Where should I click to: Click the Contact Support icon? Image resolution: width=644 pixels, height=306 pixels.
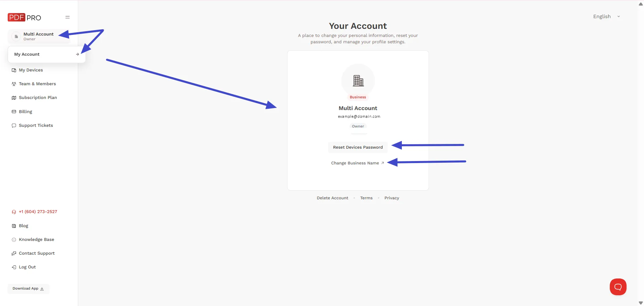(14, 253)
